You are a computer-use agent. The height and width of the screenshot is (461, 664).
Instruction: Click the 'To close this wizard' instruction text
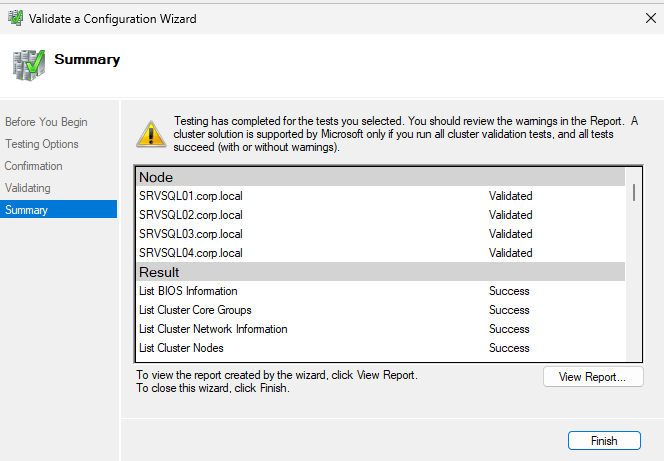pyautogui.click(x=213, y=388)
